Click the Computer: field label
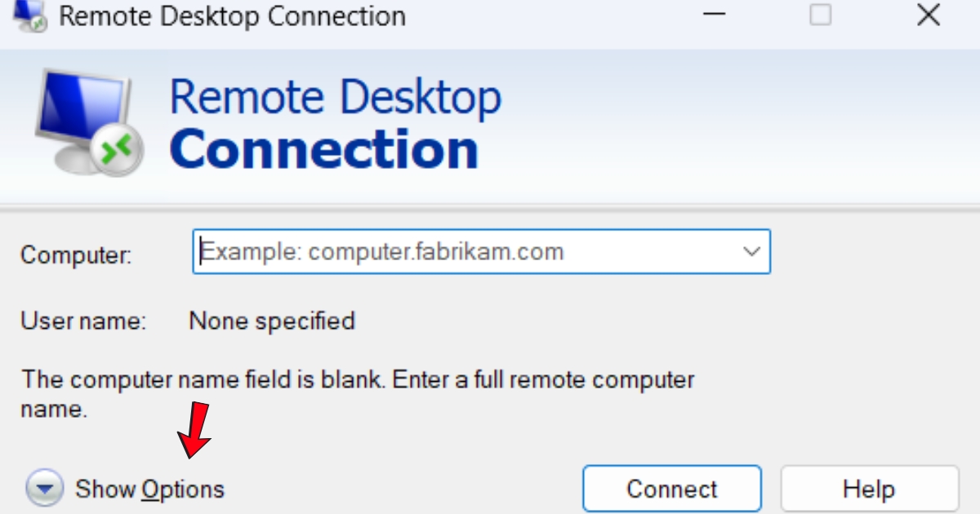This screenshot has height=514, width=980. 75,255
